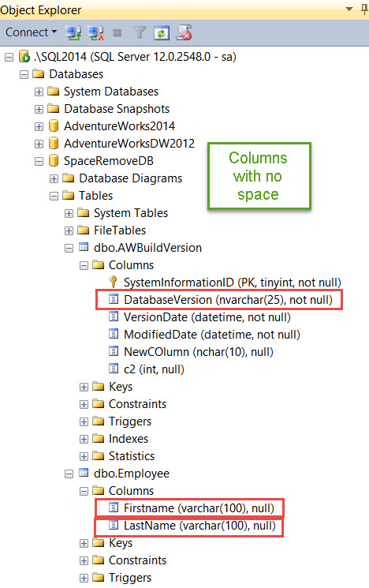Open the Object Explorer window position arrow
This screenshot has height=588, width=369.
click(349, 9)
